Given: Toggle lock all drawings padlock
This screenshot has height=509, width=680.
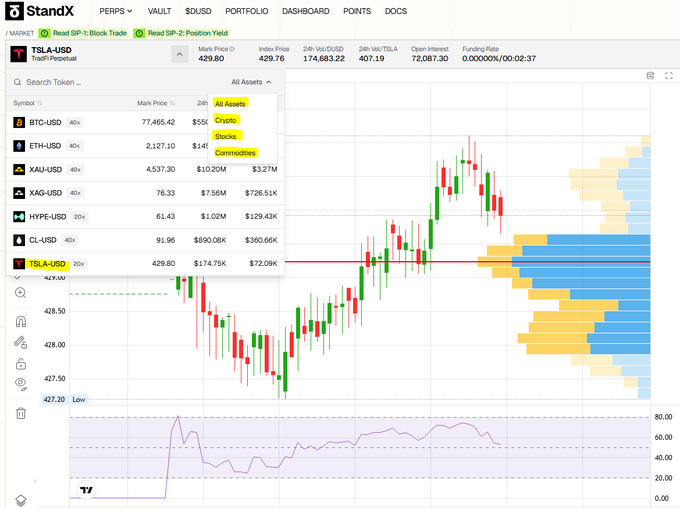Looking at the screenshot, I should click(x=20, y=363).
